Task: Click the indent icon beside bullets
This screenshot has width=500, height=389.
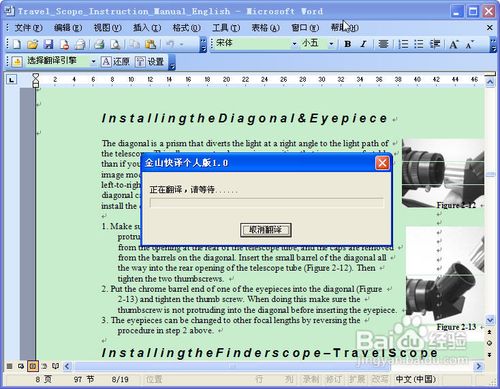Action: (x=435, y=44)
